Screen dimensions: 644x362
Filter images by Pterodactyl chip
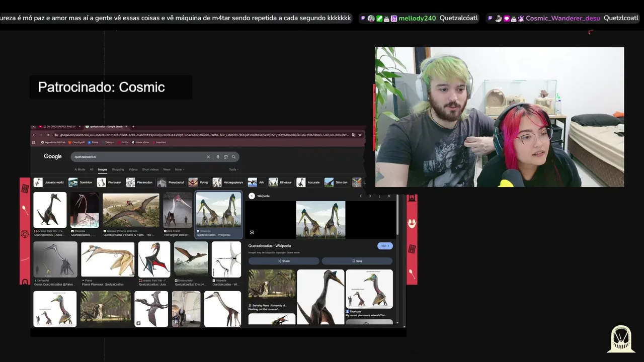[x=171, y=183]
